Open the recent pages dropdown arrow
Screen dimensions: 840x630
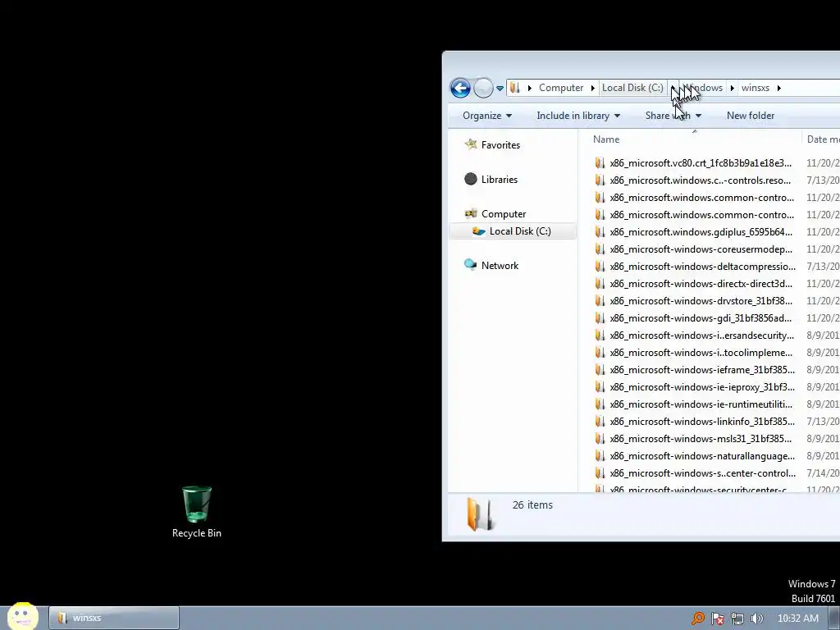500,89
